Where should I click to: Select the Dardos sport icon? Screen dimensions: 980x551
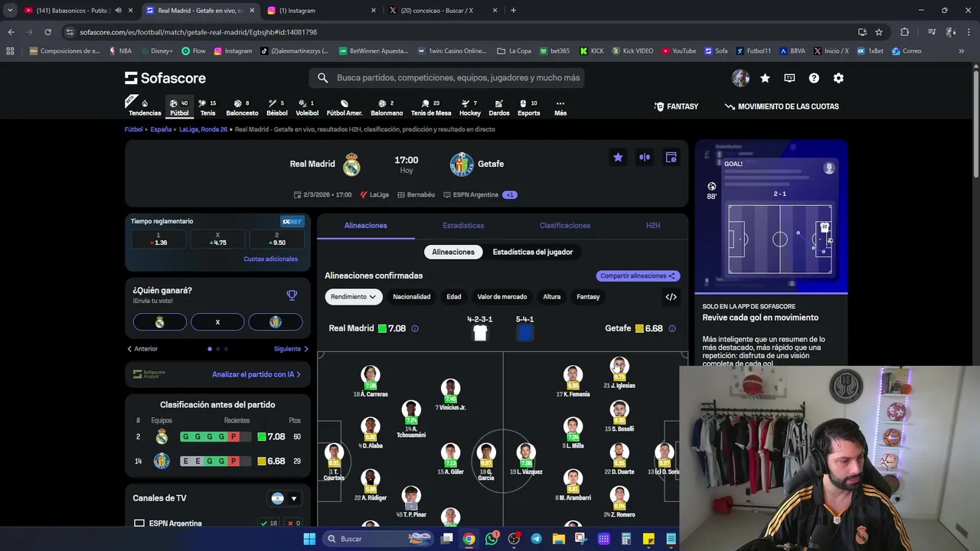[499, 107]
